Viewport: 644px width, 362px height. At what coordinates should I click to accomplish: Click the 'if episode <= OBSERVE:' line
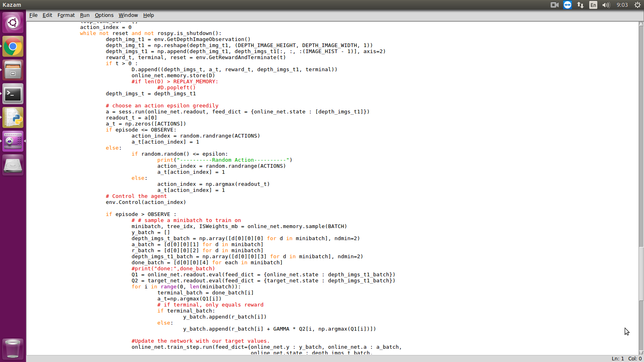click(141, 130)
